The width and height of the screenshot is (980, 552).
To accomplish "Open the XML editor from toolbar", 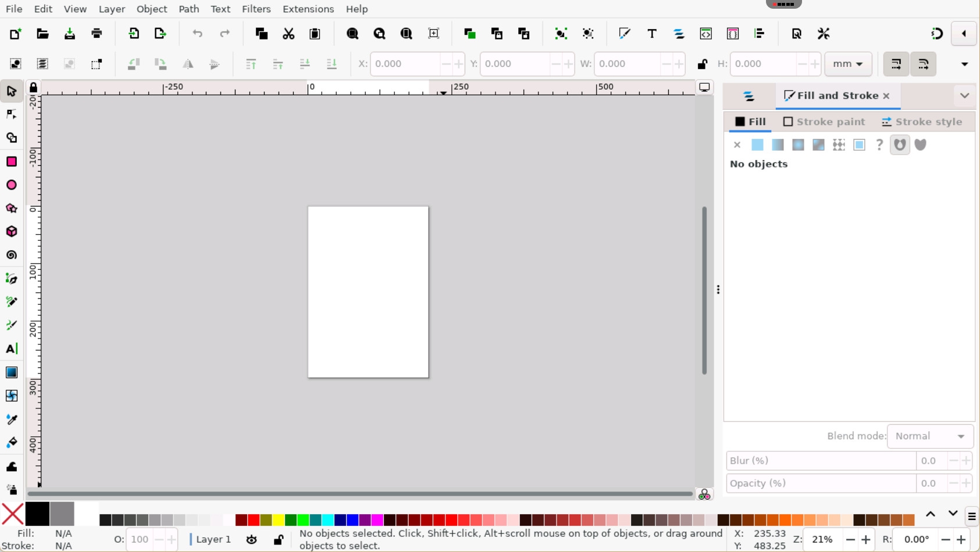I will click(705, 34).
